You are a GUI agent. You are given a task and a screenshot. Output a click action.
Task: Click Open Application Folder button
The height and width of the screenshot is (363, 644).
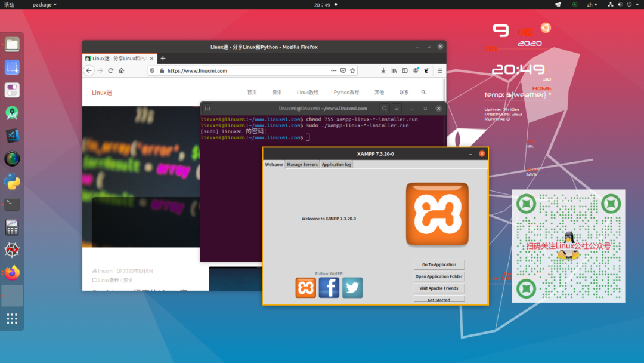439,276
